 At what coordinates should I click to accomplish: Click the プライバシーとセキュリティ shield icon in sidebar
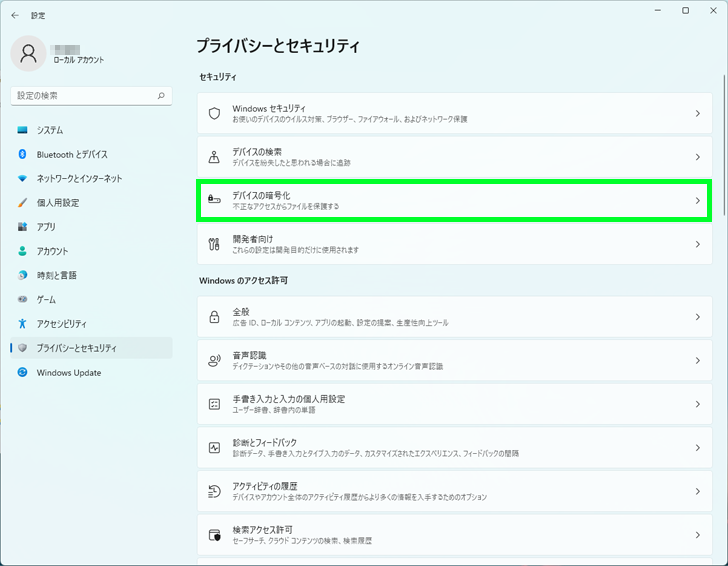pyautogui.click(x=22, y=348)
